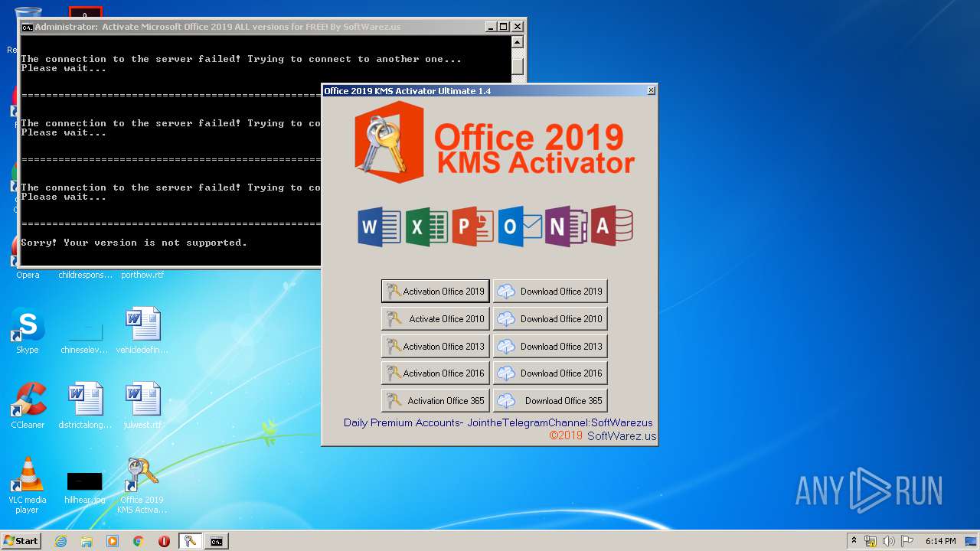Open the network tray icon
This screenshot has height=551, width=980.
pos(871,541)
